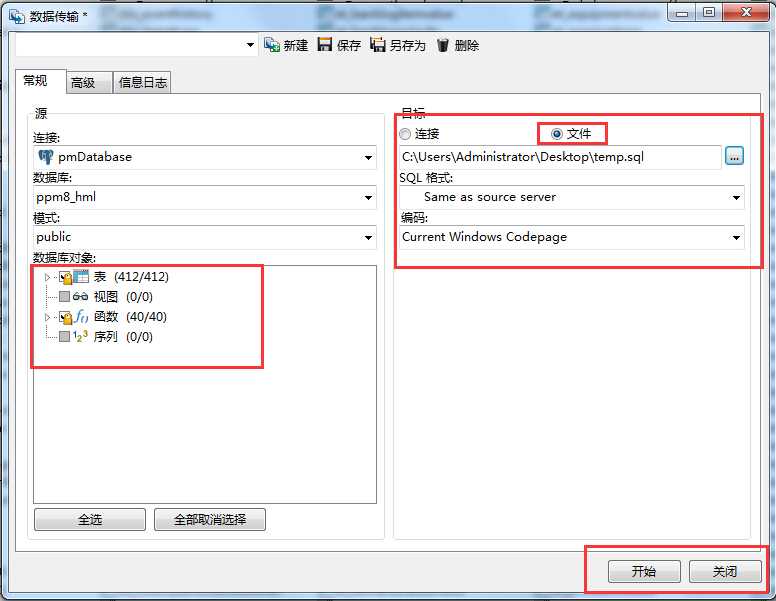Viewport: 776px width, 601px height.
Task: Select the 表 (412/412) tree row text
Action: [131, 277]
